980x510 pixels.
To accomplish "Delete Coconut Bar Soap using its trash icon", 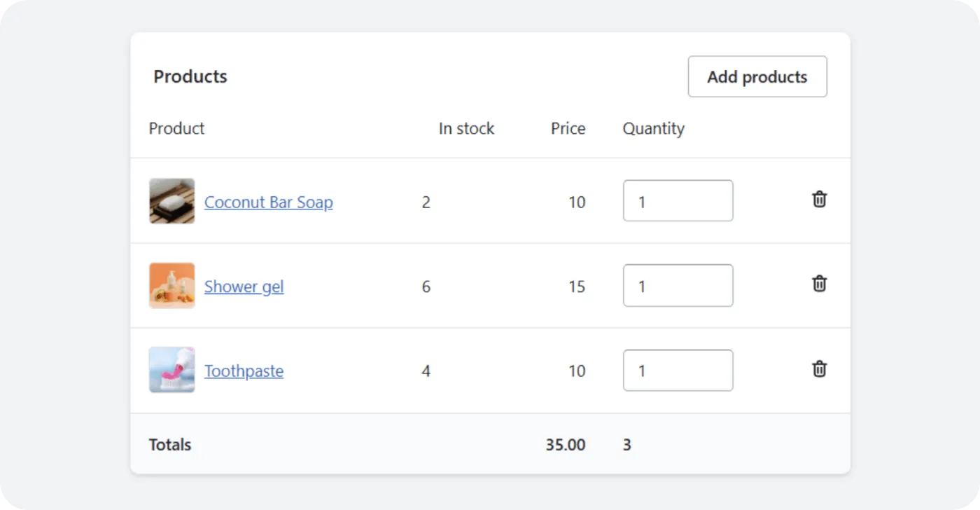I will [x=819, y=200].
